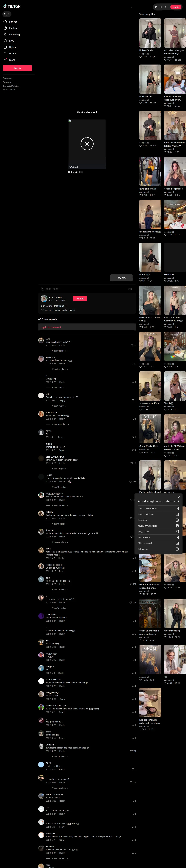Open the three-dots menu above the video

[x=130, y=7]
